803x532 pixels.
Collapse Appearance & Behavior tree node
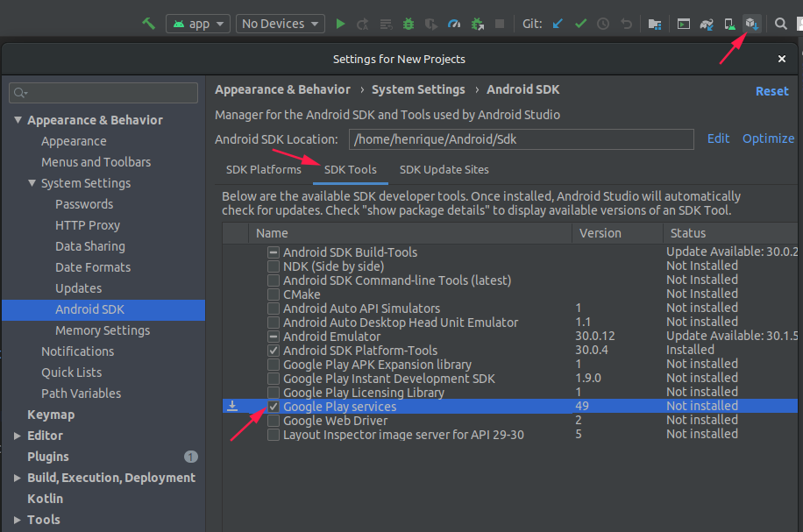click(18, 120)
